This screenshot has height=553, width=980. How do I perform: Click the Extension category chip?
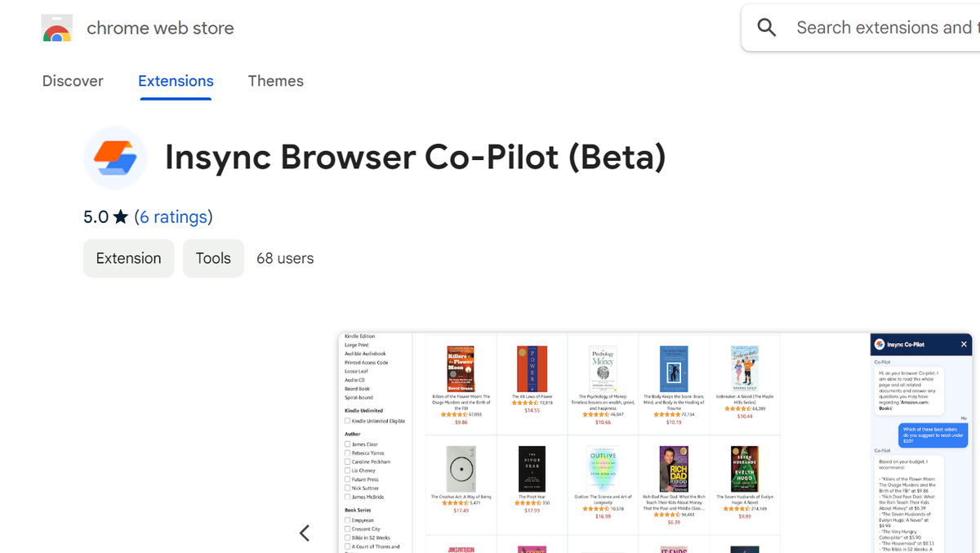tap(128, 257)
